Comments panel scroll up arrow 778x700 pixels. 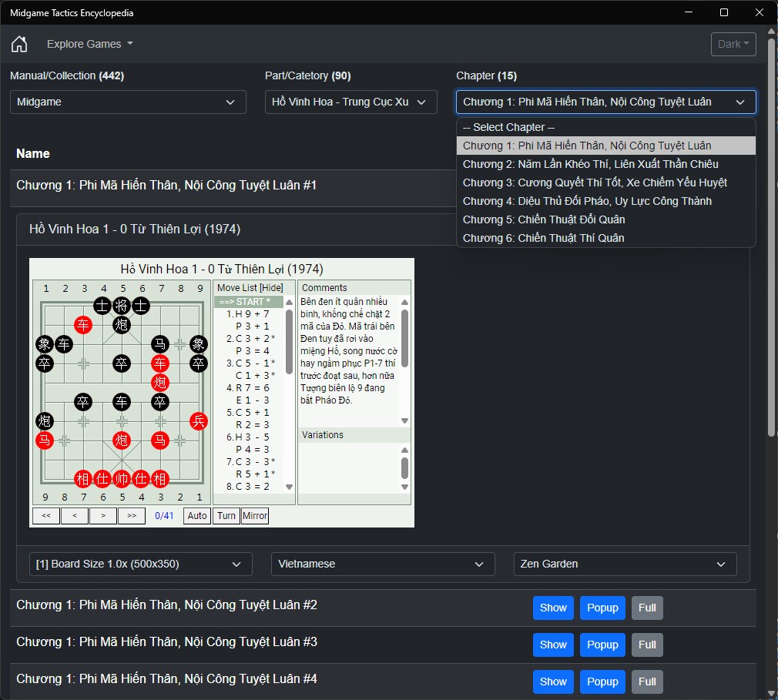[x=405, y=302]
